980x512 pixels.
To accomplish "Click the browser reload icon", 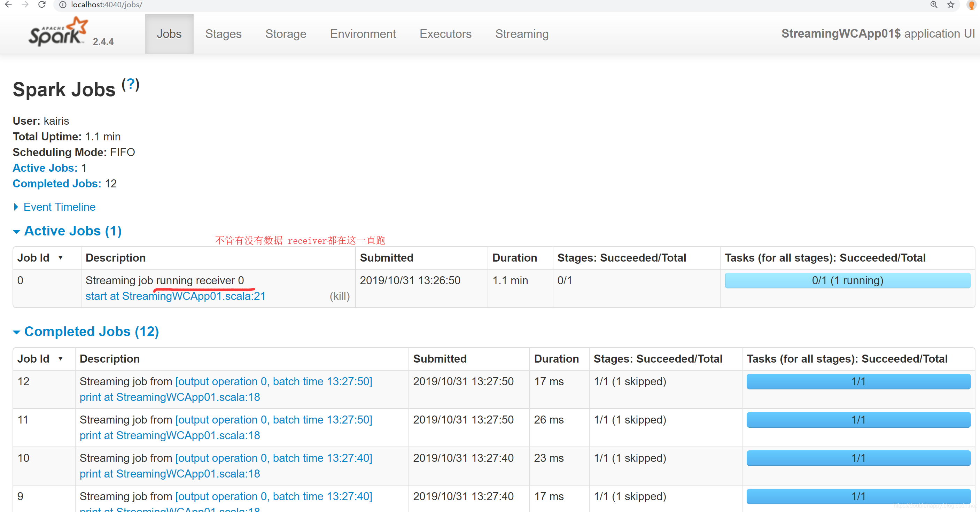I will tap(42, 5).
